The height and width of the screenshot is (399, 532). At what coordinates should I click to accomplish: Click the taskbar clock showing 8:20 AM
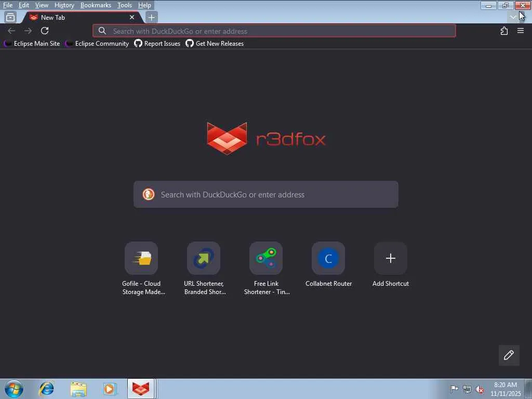(506, 389)
